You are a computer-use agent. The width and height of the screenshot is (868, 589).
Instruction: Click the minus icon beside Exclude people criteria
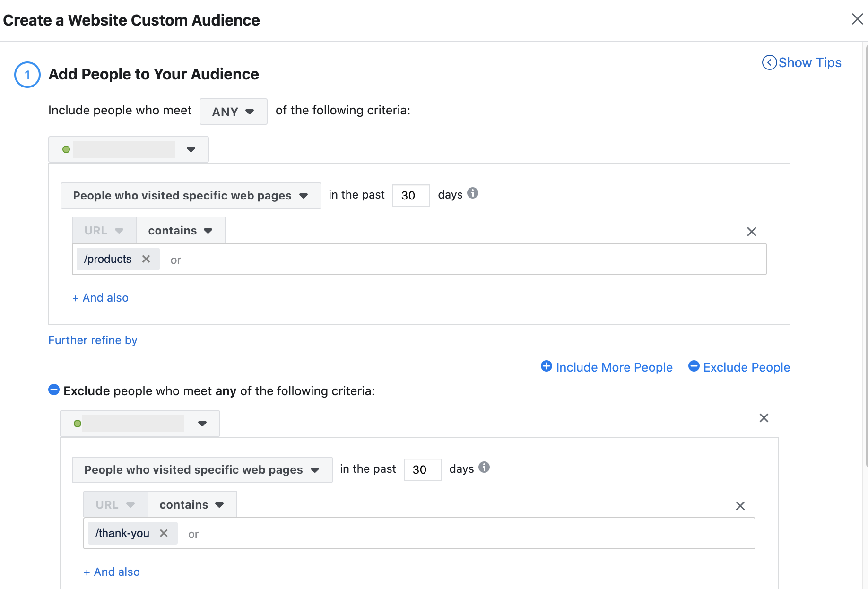tap(54, 390)
